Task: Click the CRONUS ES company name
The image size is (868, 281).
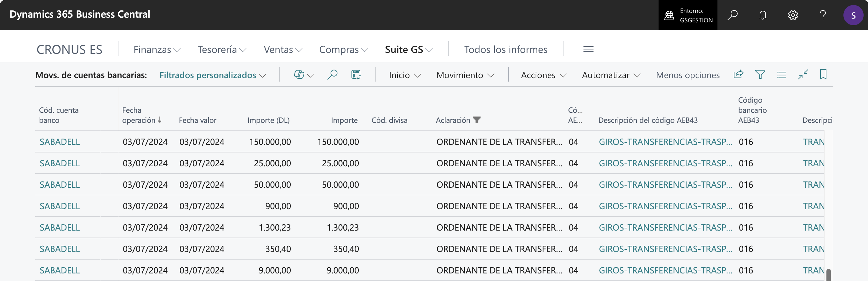Action: pyautogui.click(x=69, y=49)
